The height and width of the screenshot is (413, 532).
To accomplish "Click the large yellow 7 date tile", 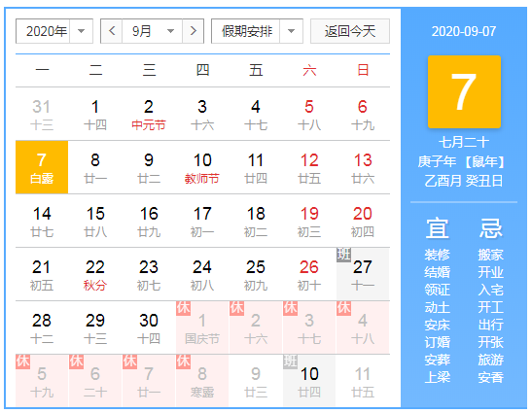I will [464, 91].
